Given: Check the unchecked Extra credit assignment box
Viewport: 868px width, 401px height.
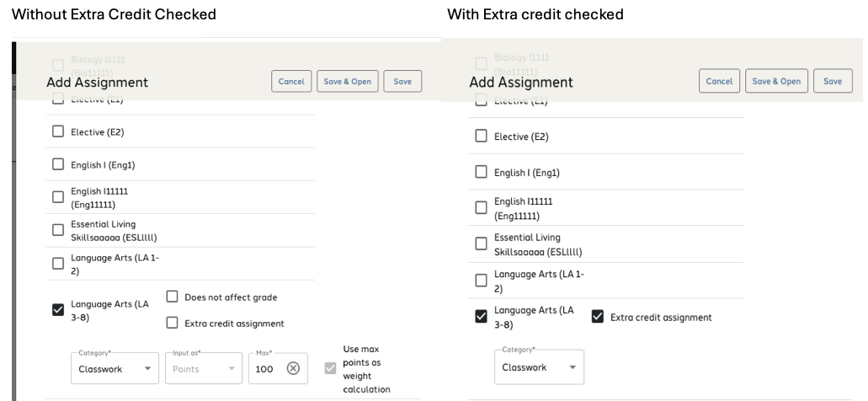Looking at the screenshot, I should [x=173, y=323].
